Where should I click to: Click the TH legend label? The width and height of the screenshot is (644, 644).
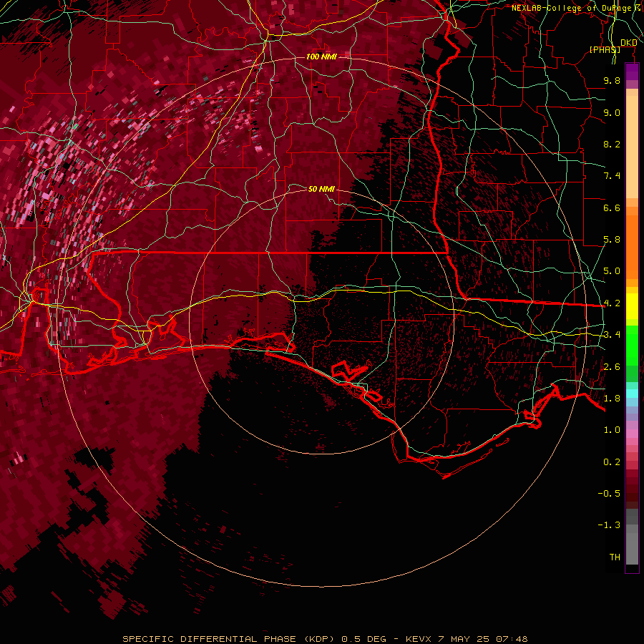pos(615,557)
